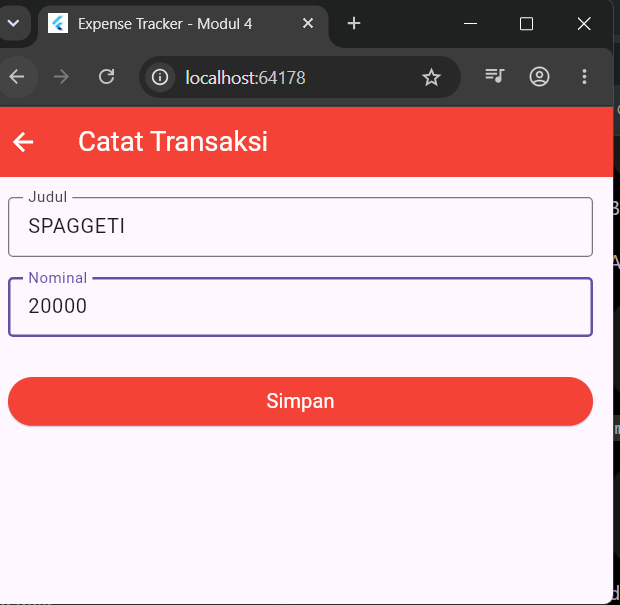Save the transaction with Simpan
620x605 pixels.
tap(300, 401)
